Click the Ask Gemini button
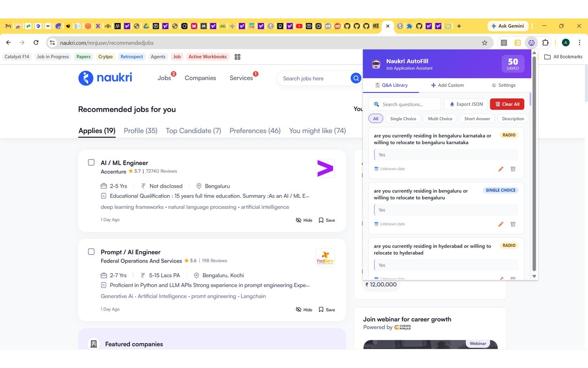Image resolution: width=588 pixels, height=368 pixels. [x=508, y=26]
